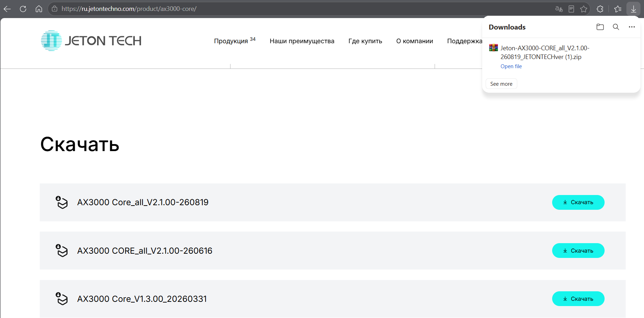Image resolution: width=644 pixels, height=318 pixels.
Task: Click the file icon beside AX3000 CORE_all_V2.1.00-260616
Action: pos(62,251)
